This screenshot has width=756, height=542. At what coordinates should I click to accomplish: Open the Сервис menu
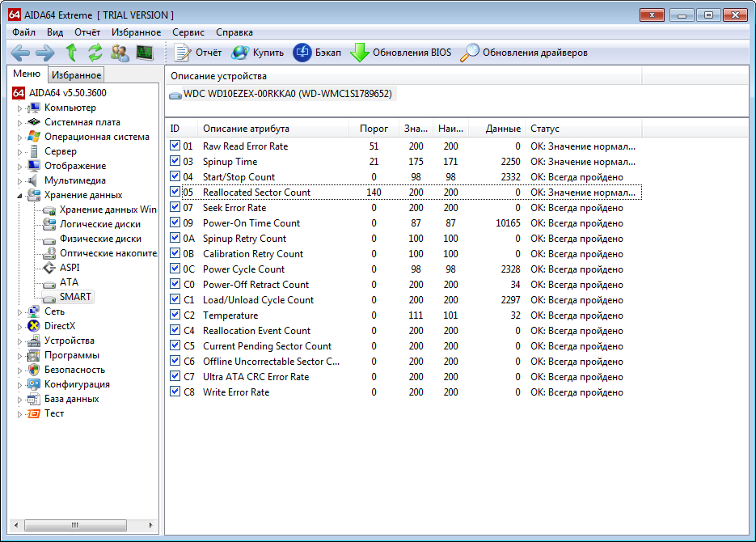[x=188, y=32]
